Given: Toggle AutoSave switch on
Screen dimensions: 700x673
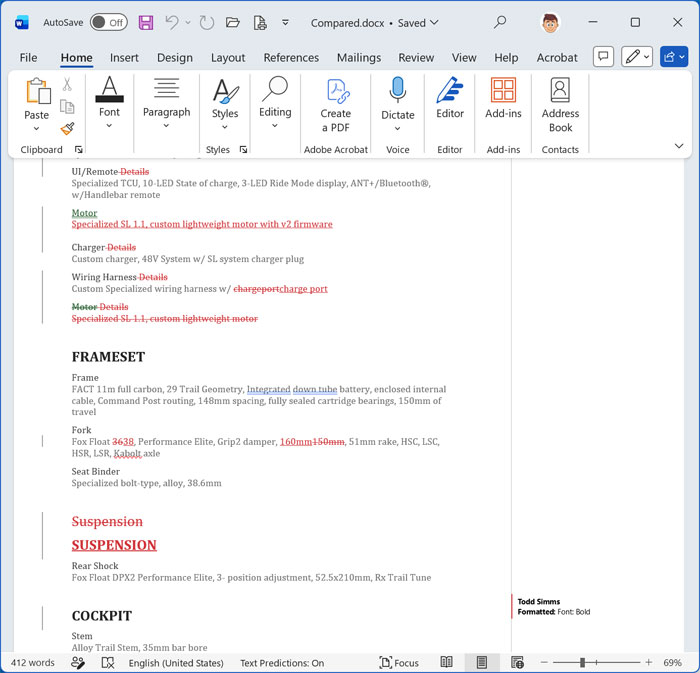Looking at the screenshot, I should (108, 22).
